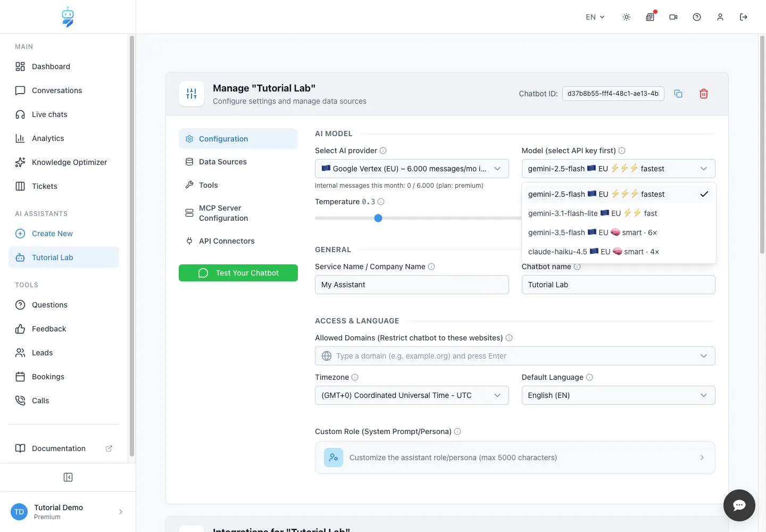Click info icon beside Allowed Domains
Screen dimensions: 766x532
(x=509, y=338)
